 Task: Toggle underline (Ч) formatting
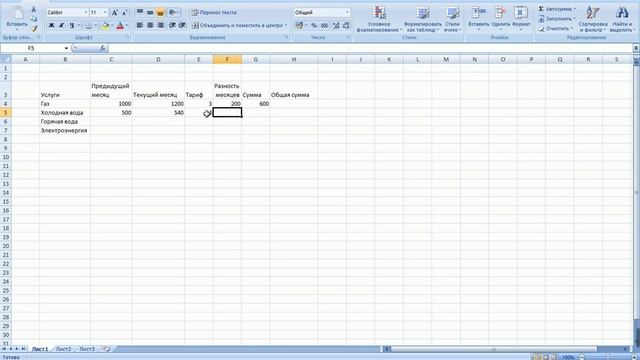click(71, 26)
